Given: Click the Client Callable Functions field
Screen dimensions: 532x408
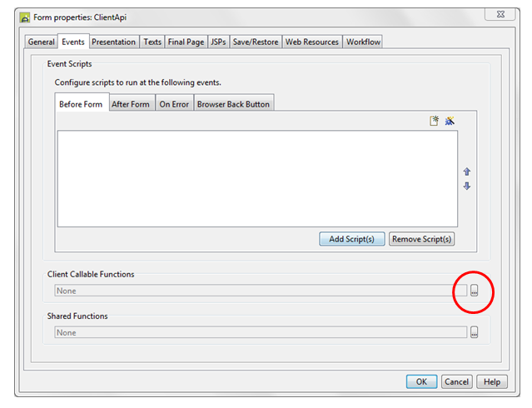Looking at the screenshot, I should point(260,291).
